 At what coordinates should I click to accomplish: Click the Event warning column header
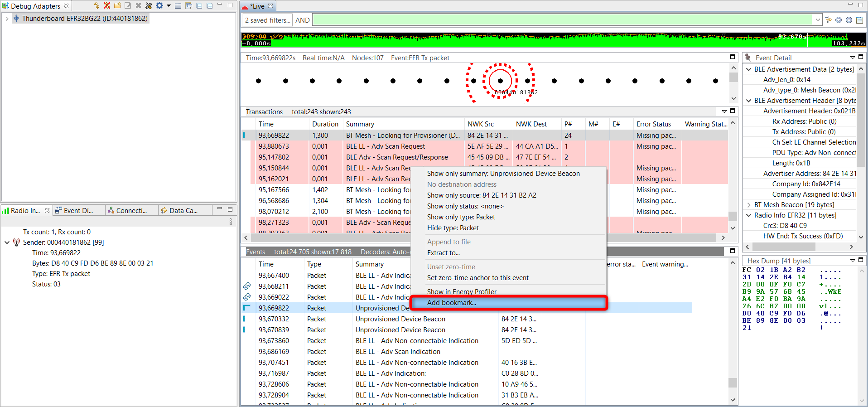point(665,264)
